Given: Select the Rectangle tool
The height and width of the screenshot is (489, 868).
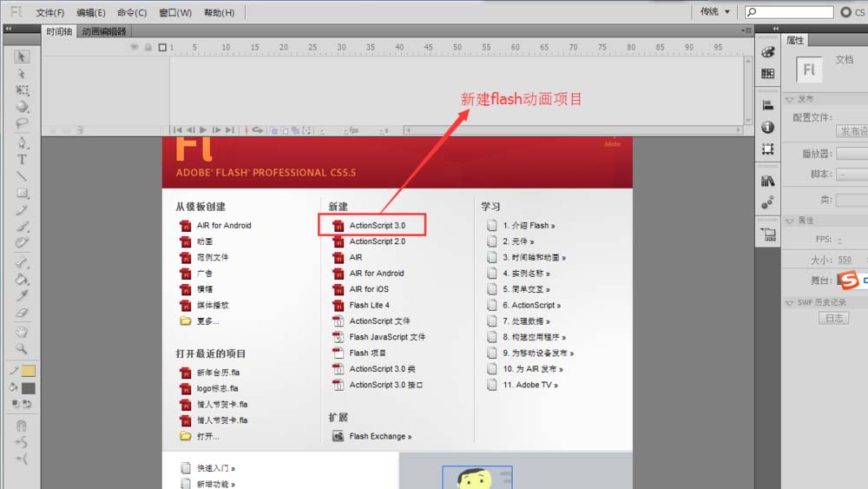Looking at the screenshot, I should pos(22,194).
